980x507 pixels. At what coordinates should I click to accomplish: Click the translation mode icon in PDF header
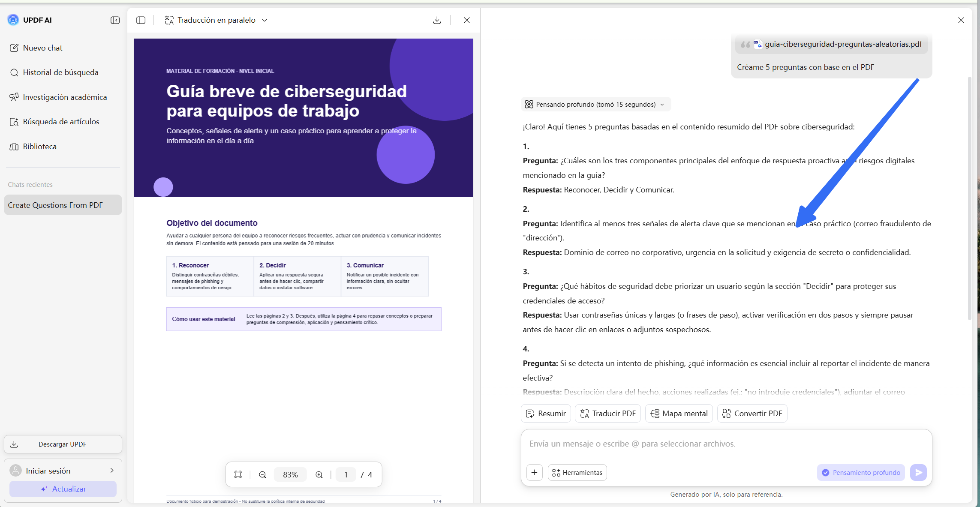click(x=169, y=20)
